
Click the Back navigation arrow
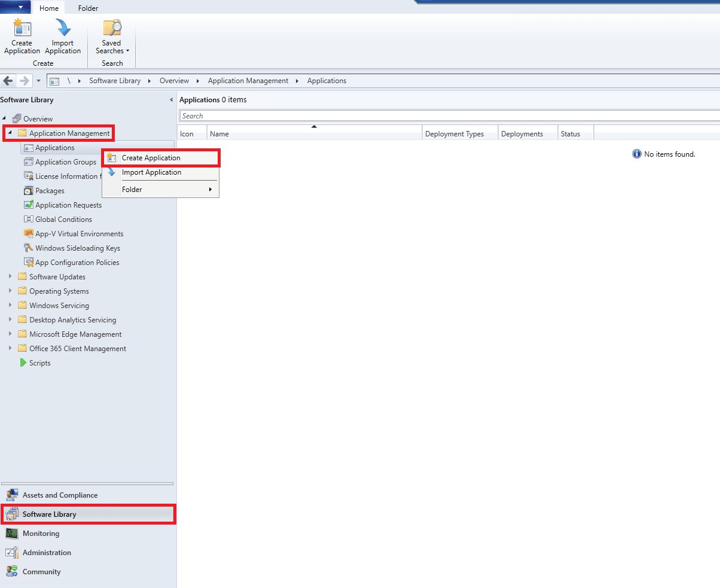(8, 81)
